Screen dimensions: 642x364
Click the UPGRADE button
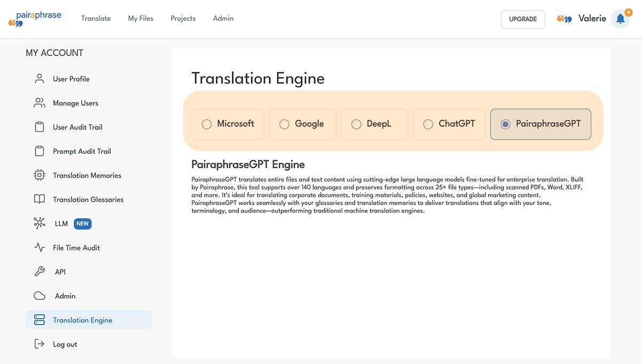point(523,19)
